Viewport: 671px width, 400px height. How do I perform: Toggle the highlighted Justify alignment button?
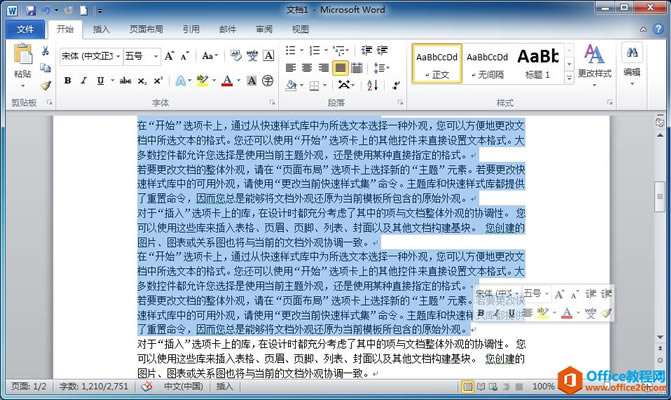pyautogui.click(x=340, y=68)
